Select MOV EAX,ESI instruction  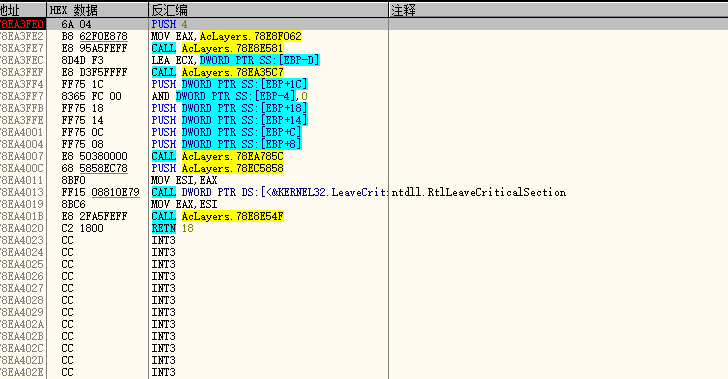tap(184, 204)
